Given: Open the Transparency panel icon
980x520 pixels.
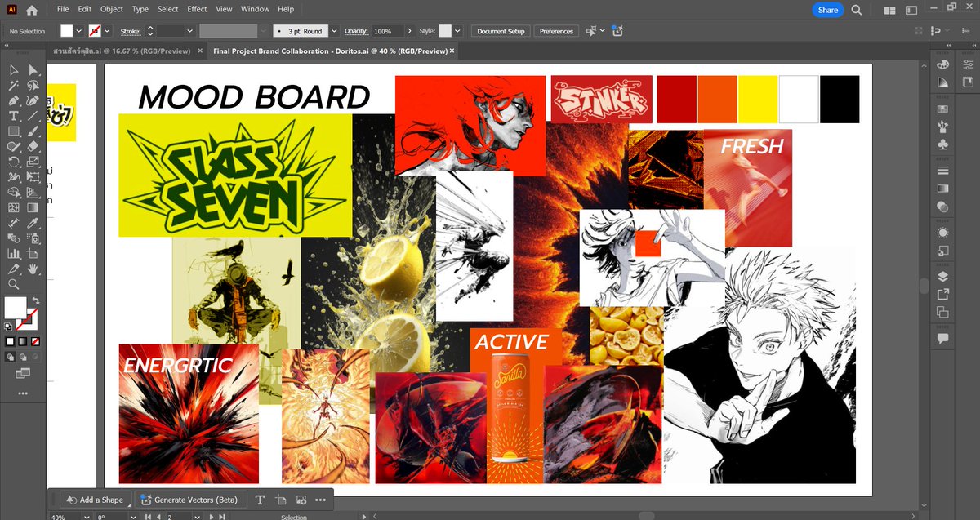Looking at the screenshot, I should pos(943,207).
